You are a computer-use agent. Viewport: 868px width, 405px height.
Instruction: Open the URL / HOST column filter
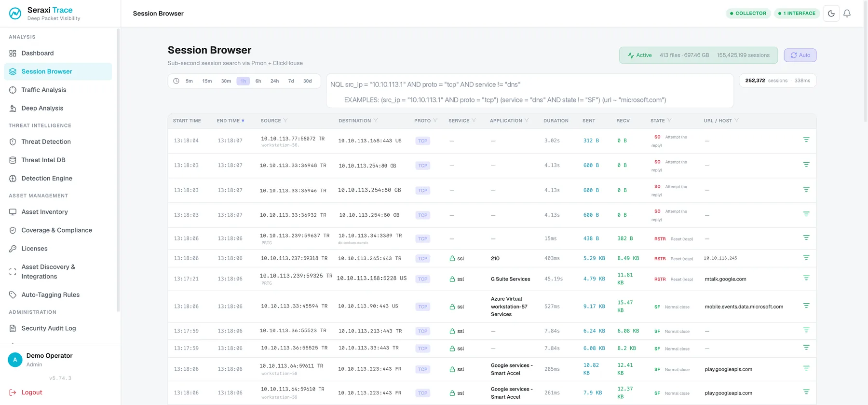[736, 120]
